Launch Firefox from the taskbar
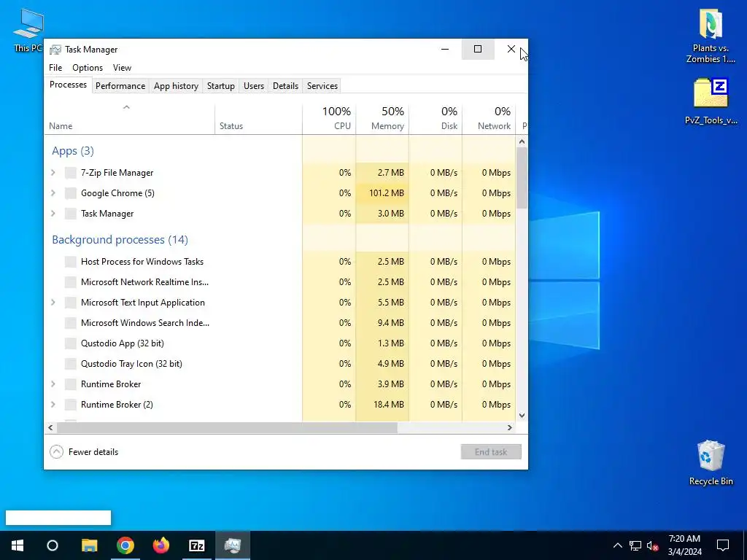Image resolution: width=747 pixels, height=560 pixels. click(x=161, y=545)
